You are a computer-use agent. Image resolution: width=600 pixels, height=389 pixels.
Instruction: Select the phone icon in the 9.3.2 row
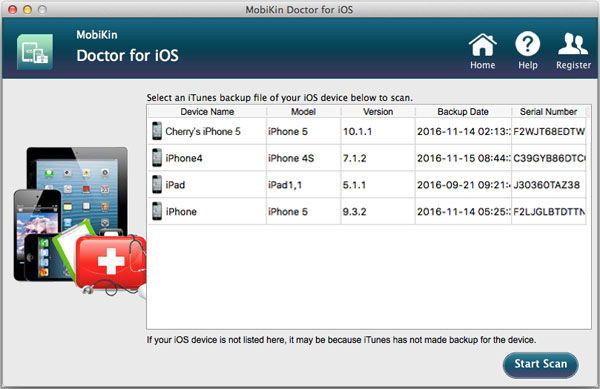pos(157,211)
